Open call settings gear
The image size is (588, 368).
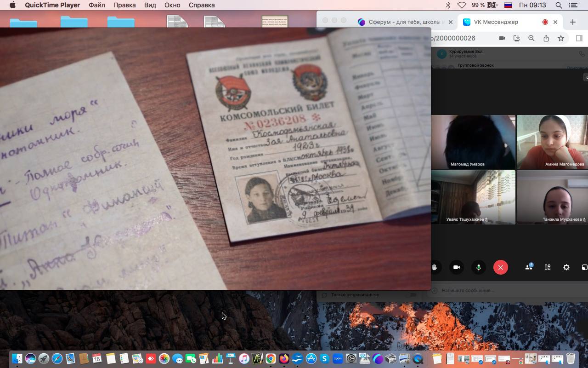pyautogui.click(x=566, y=267)
